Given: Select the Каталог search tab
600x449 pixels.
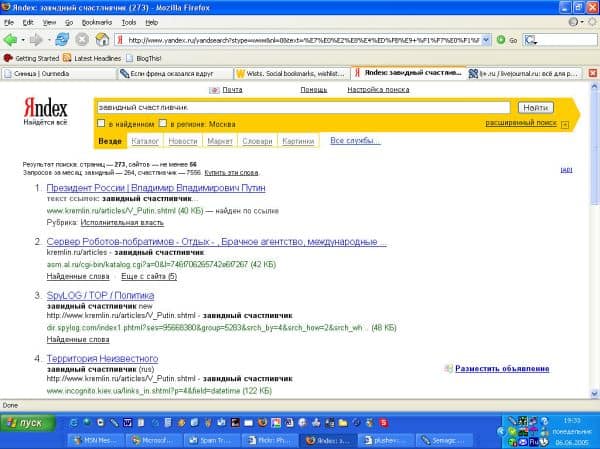Looking at the screenshot, I should (145, 141).
